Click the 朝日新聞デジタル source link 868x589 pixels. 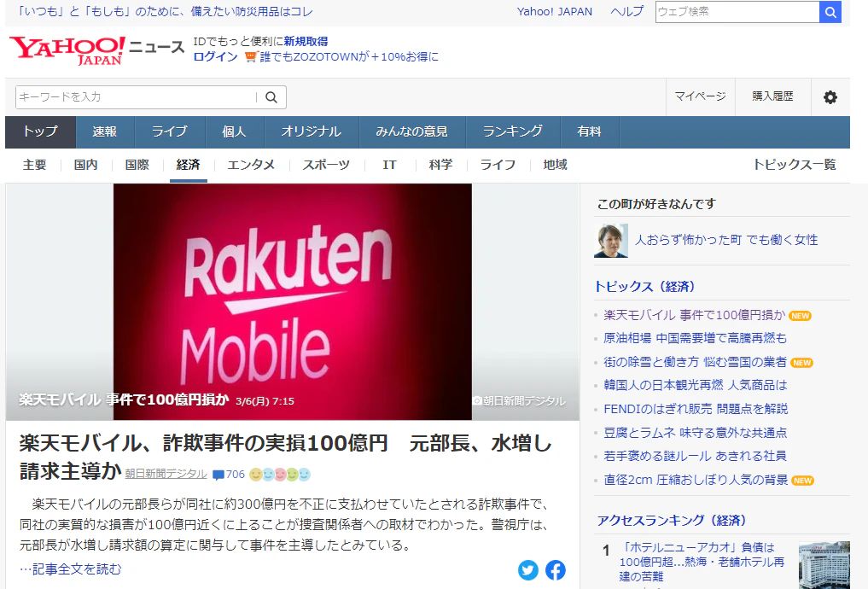pos(166,474)
